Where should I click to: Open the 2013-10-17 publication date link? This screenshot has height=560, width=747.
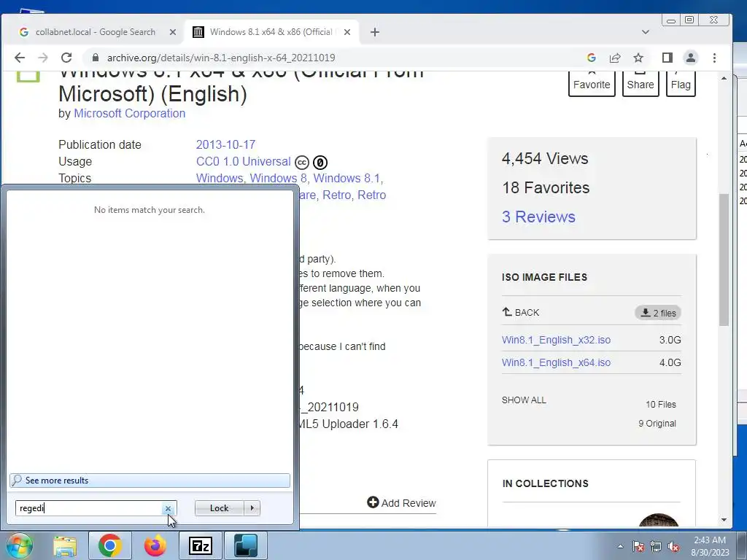click(x=226, y=145)
